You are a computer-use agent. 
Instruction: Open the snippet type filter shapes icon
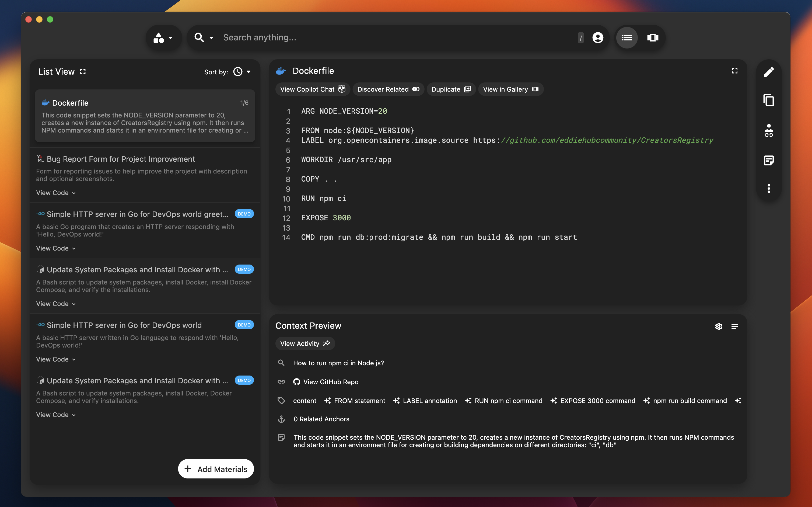click(x=159, y=37)
